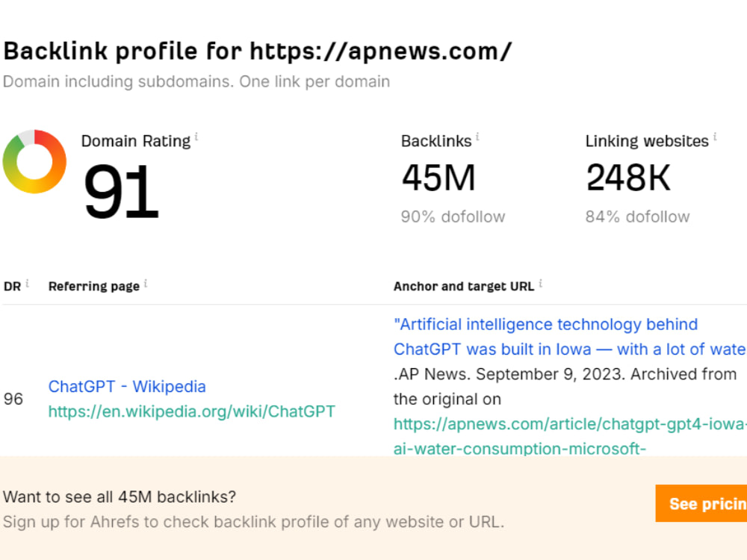Click the Backlink profile for apnews.com heading
Screen dimensions: 747x560
257,51
